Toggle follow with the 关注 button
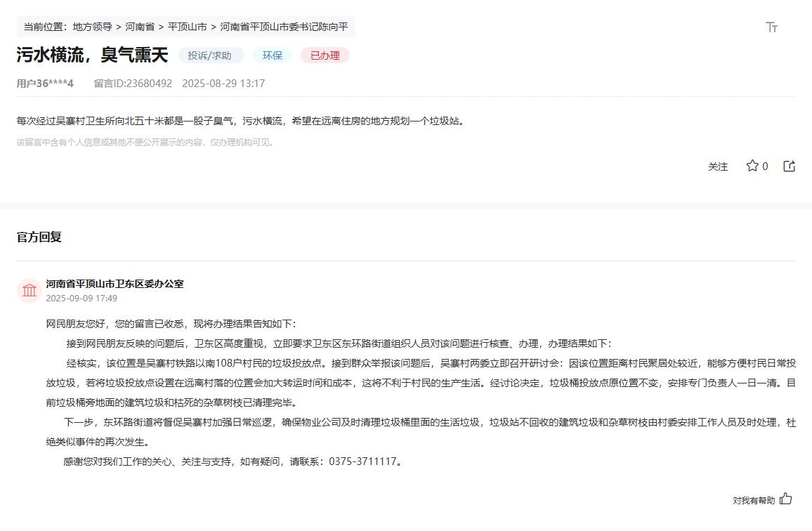Screen dimensions: 812x531 (717, 166)
